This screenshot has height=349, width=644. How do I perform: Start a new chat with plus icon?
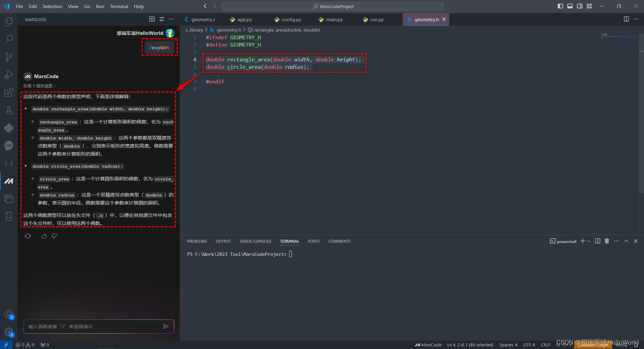tap(152, 19)
